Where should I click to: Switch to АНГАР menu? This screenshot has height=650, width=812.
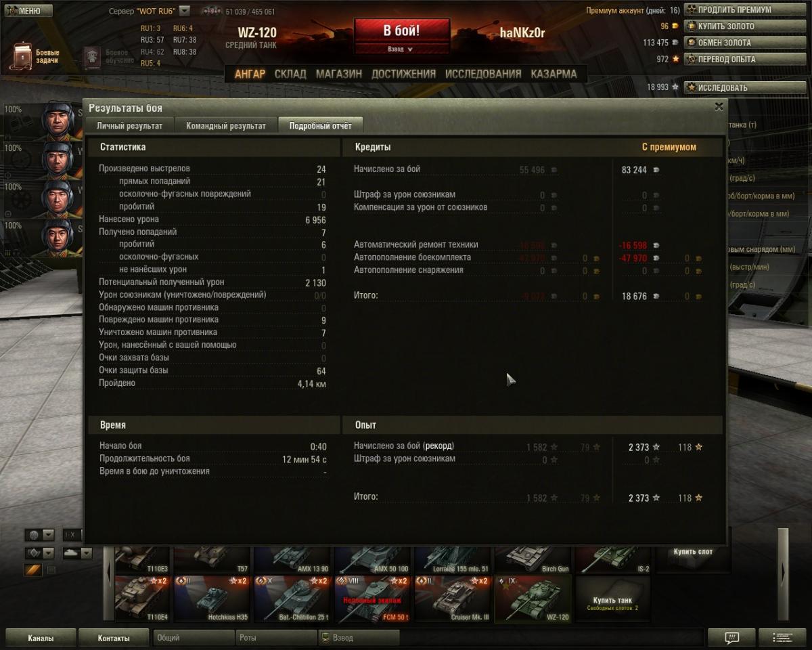250,74
